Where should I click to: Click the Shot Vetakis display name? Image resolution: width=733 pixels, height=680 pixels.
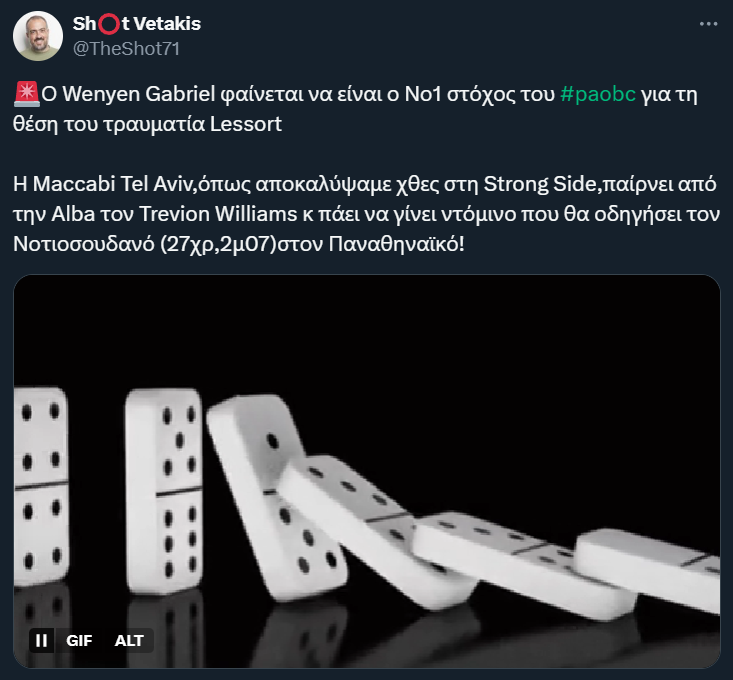click(x=137, y=24)
